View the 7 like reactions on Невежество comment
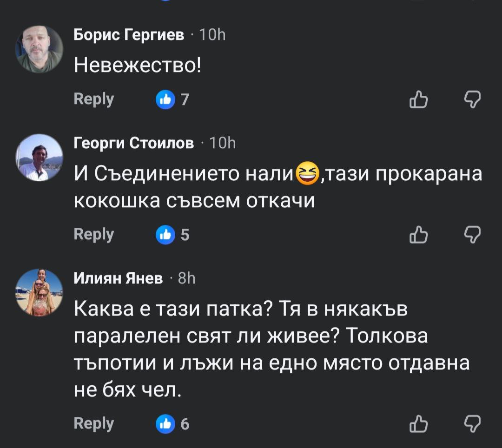Viewport: 502px width, 448px height. [172, 99]
